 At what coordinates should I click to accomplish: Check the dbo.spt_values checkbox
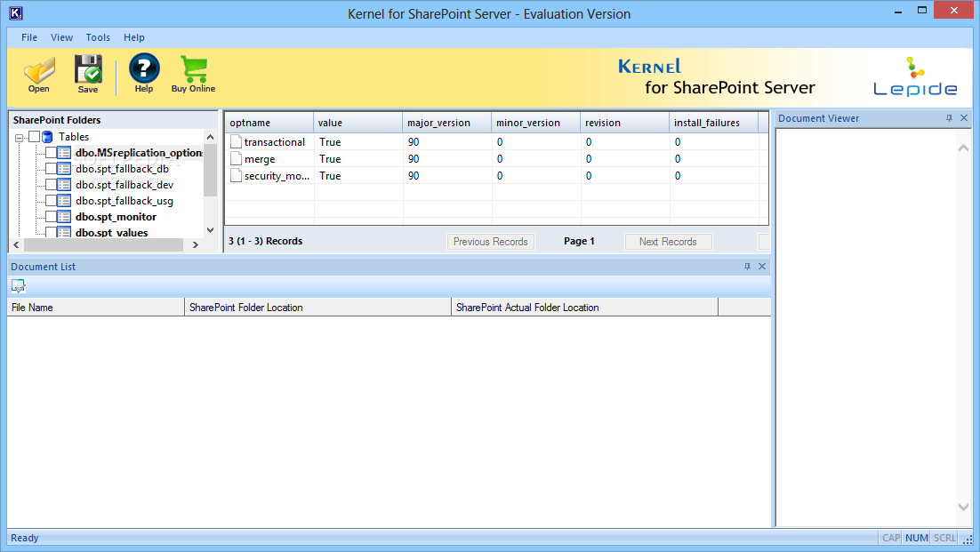(51, 232)
